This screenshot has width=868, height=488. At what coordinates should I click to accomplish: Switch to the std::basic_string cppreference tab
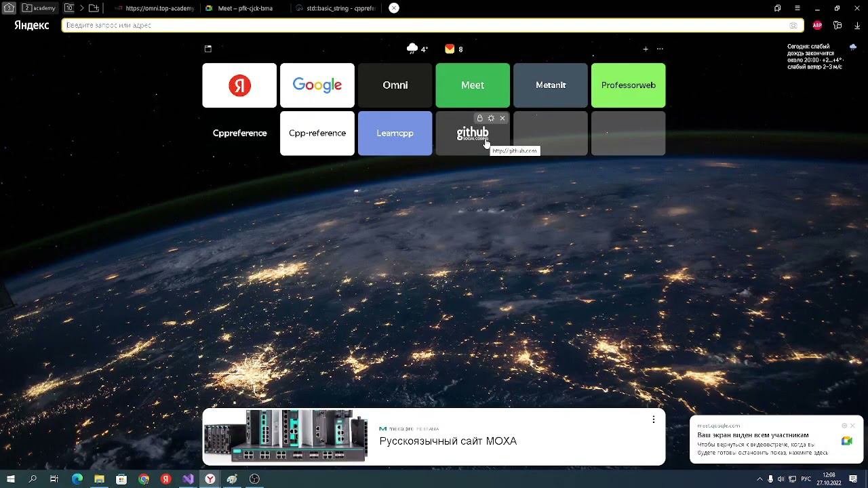336,8
